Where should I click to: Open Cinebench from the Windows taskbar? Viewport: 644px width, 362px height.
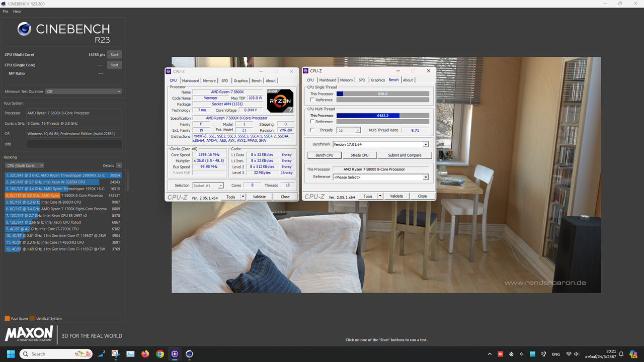[189, 354]
